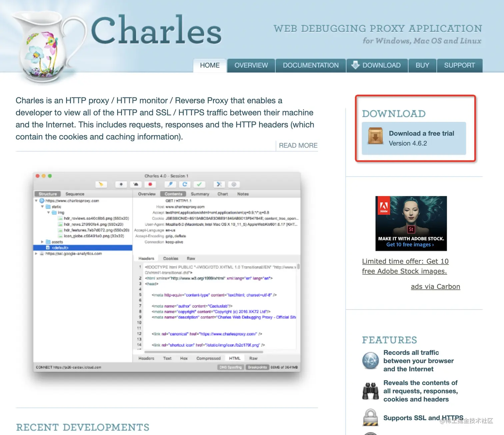Click the lock icon beside ssl.google-analytics.com
The height and width of the screenshot is (435, 504).
(x=42, y=254)
